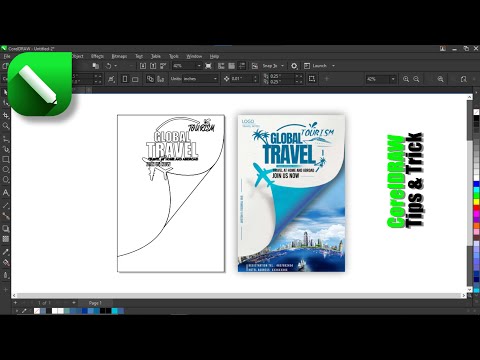Click the Export icon in toolbar

(153, 66)
